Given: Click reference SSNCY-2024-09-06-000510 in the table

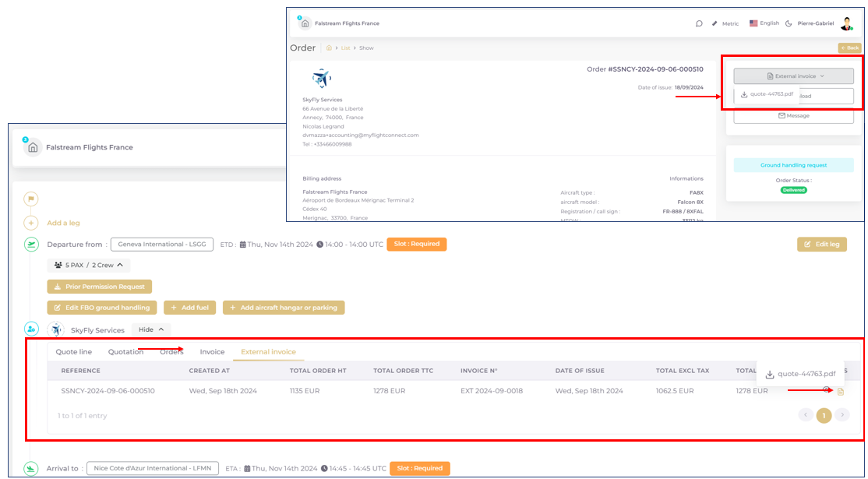Looking at the screenshot, I should click(108, 391).
